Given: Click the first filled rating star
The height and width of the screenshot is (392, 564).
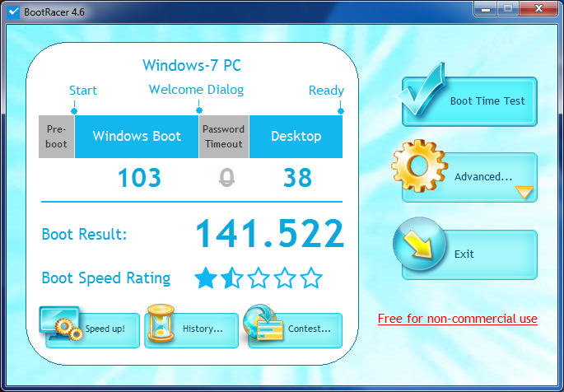Looking at the screenshot, I should coord(206,278).
